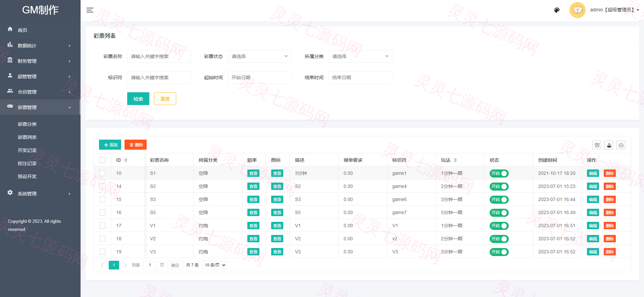Go to the previous page arrow
Screen dimensions: 644x297
(x=102, y=265)
